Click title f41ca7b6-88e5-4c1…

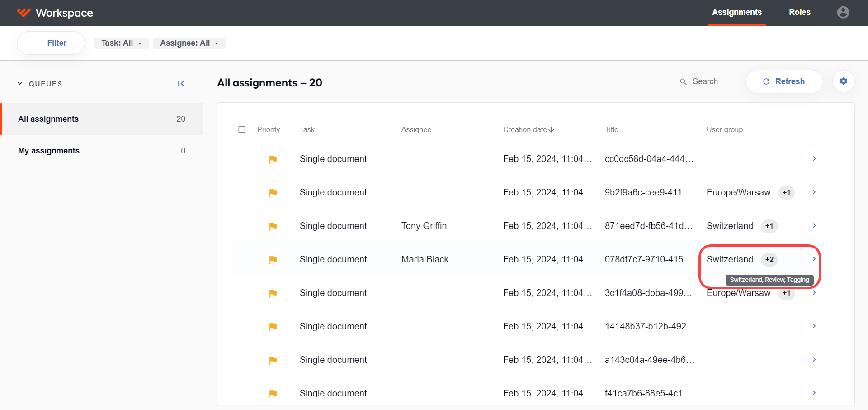tap(648, 393)
